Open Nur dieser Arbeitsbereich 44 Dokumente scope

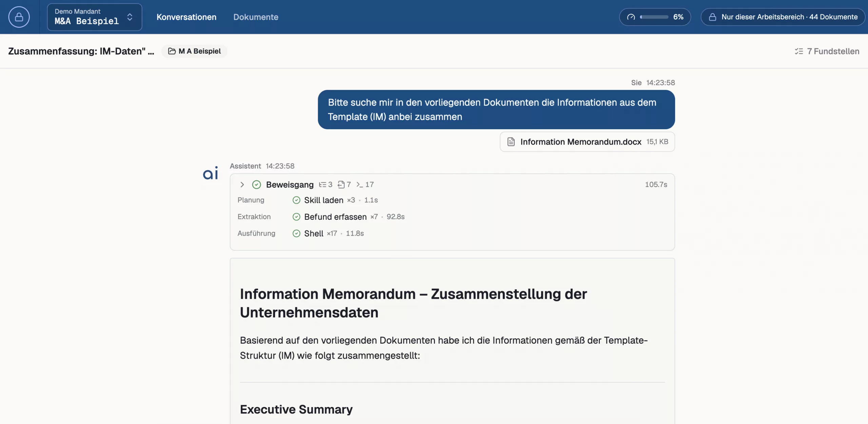click(783, 17)
